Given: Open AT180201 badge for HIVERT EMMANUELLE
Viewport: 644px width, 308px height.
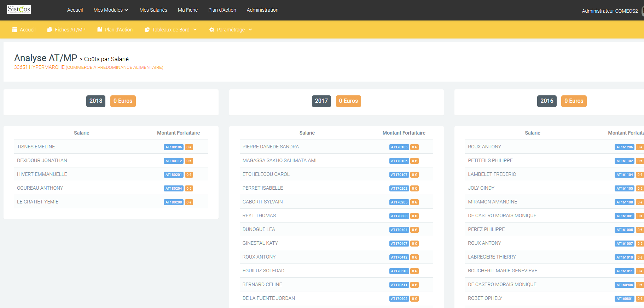Looking at the screenshot, I should pos(174,175).
